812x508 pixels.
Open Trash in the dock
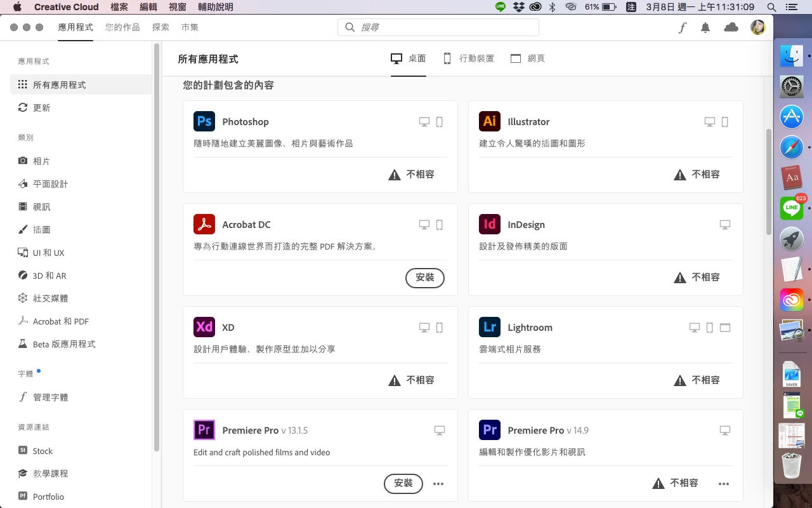coord(792,466)
